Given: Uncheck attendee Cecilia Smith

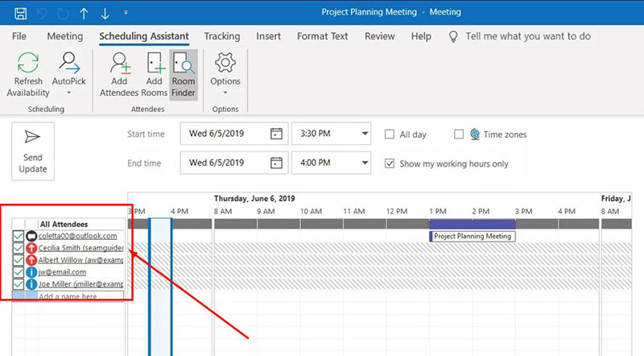Looking at the screenshot, I should pyautogui.click(x=18, y=248).
